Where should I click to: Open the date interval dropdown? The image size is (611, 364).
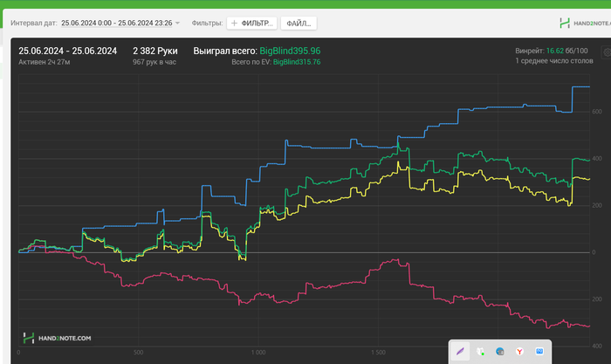(120, 23)
